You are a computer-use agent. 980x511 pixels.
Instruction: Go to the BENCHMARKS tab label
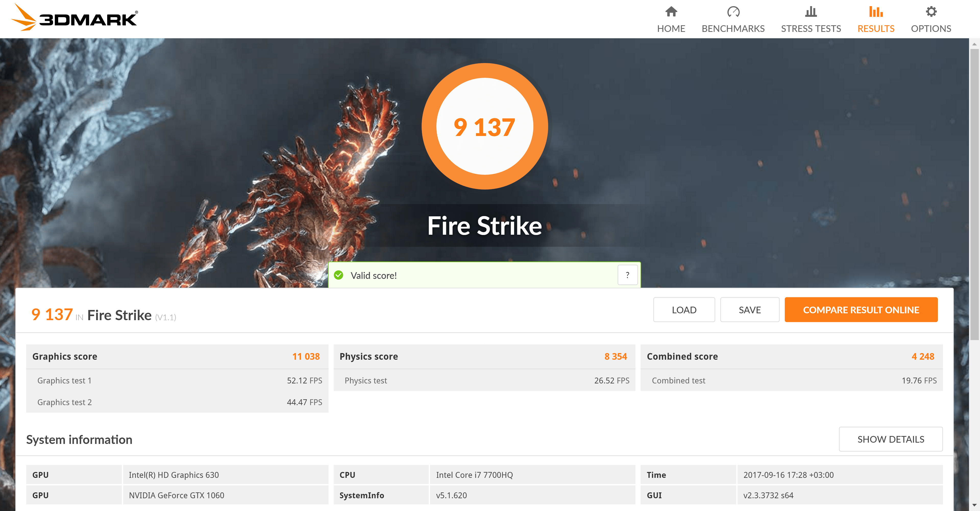(x=733, y=29)
